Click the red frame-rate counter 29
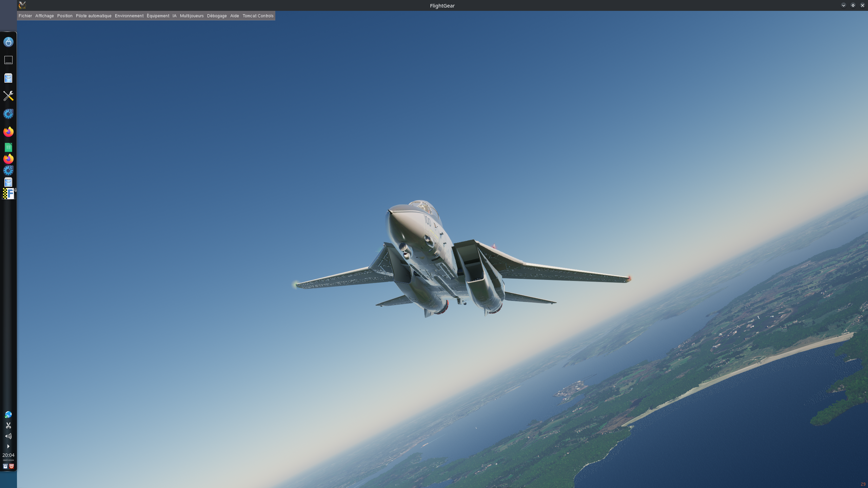The image size is (868, 488). 863,484
